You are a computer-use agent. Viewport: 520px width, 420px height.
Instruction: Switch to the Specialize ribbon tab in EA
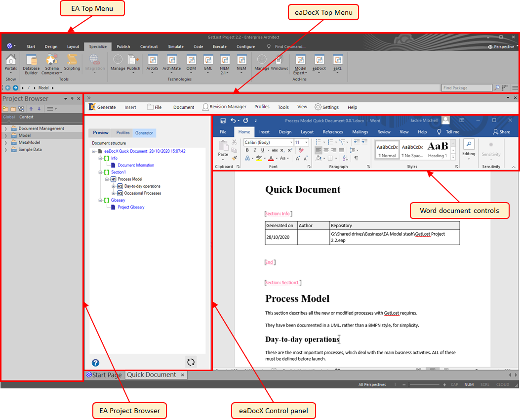coord(98,46)
